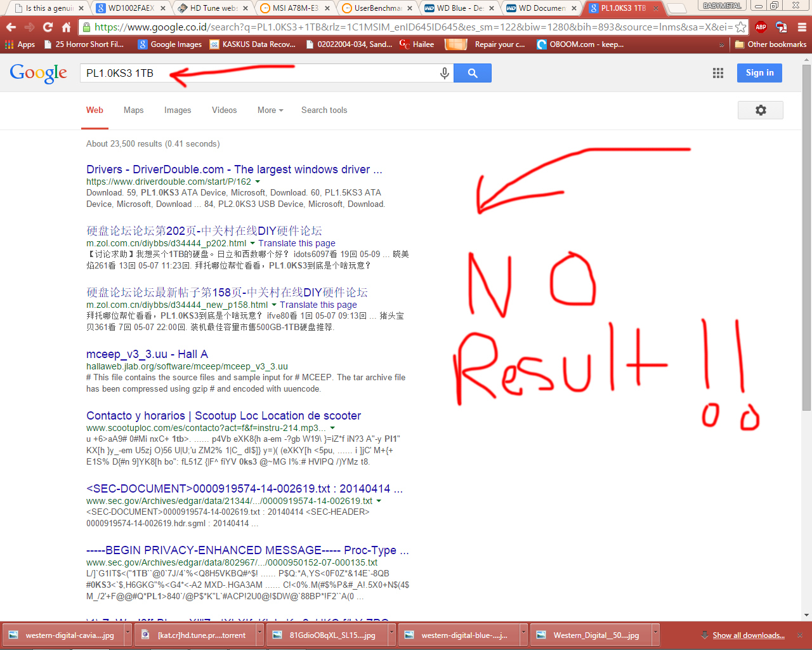Open the zol new_p158 result dropdown arrow
The height and width of the screenshot is (650, 812).
click(x=274, y=305)
